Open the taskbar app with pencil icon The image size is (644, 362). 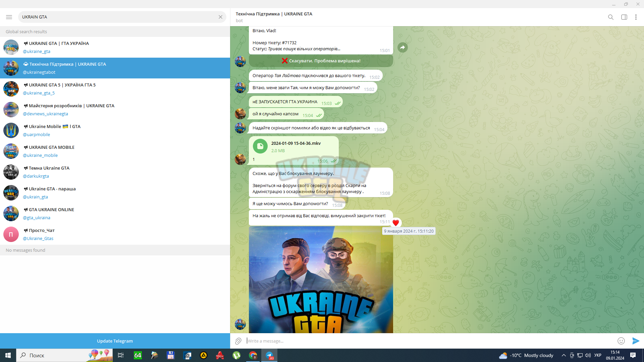pyautogui.click(x=154, y=355)
